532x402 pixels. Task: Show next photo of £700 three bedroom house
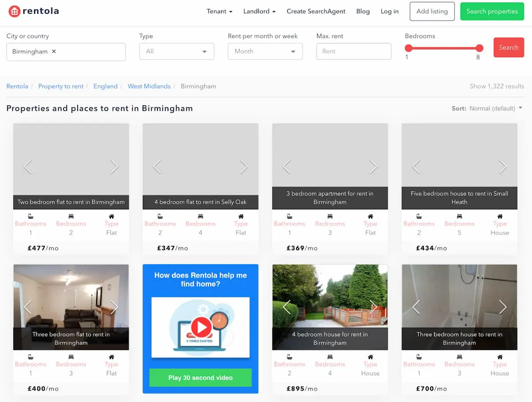[x=502, y=307]
